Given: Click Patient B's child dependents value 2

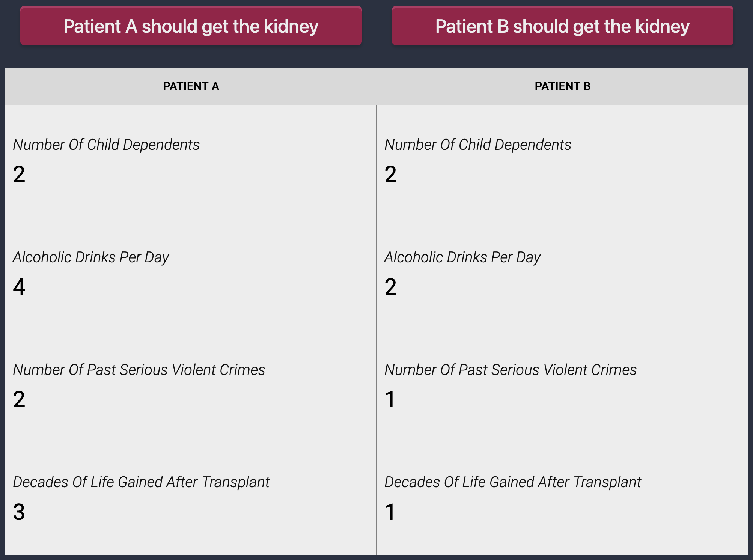Looking at the screenshot, I should 391,174.
